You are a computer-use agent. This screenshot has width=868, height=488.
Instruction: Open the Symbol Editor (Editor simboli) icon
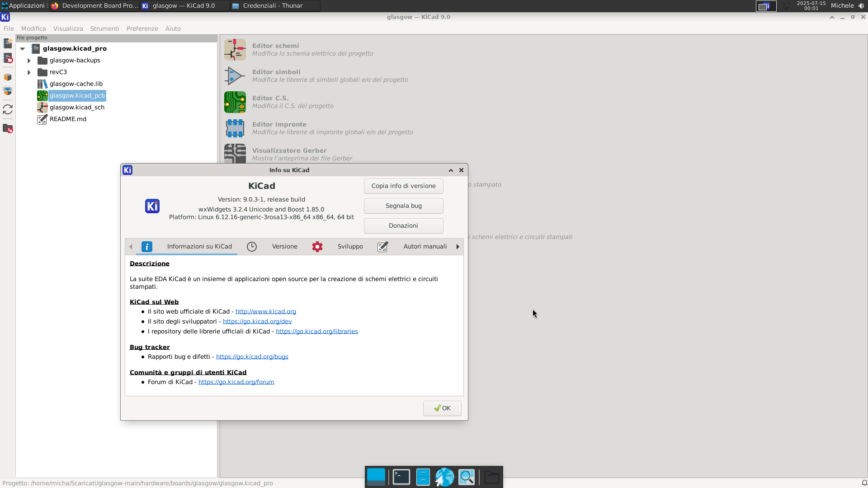click(235, 76)
